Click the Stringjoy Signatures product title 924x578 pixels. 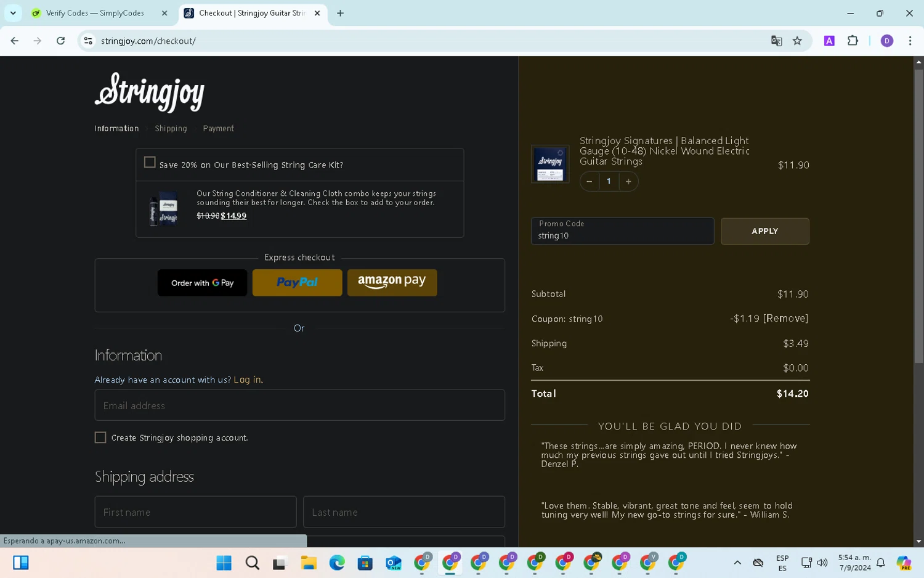pos(664,151)
